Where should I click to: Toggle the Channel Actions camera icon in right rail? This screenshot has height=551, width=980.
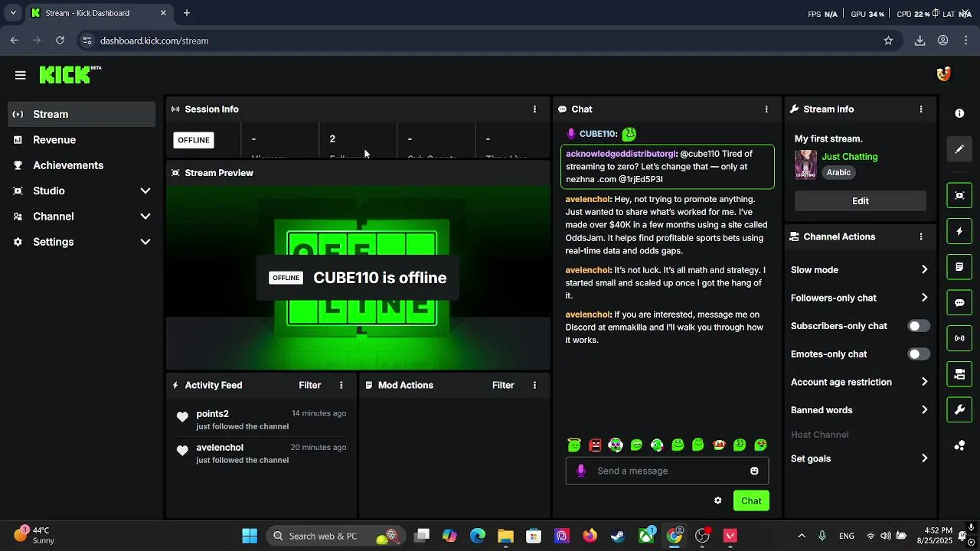tap(959, 374)
